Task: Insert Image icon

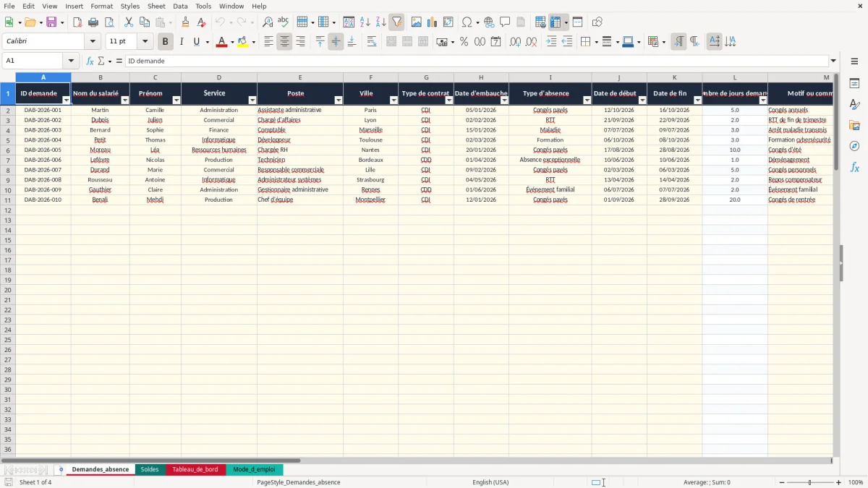Action: [416, 22]
